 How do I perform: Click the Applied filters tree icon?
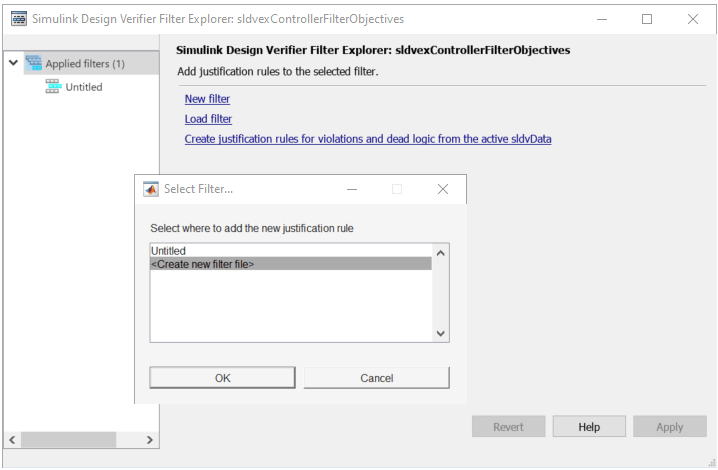34,64
